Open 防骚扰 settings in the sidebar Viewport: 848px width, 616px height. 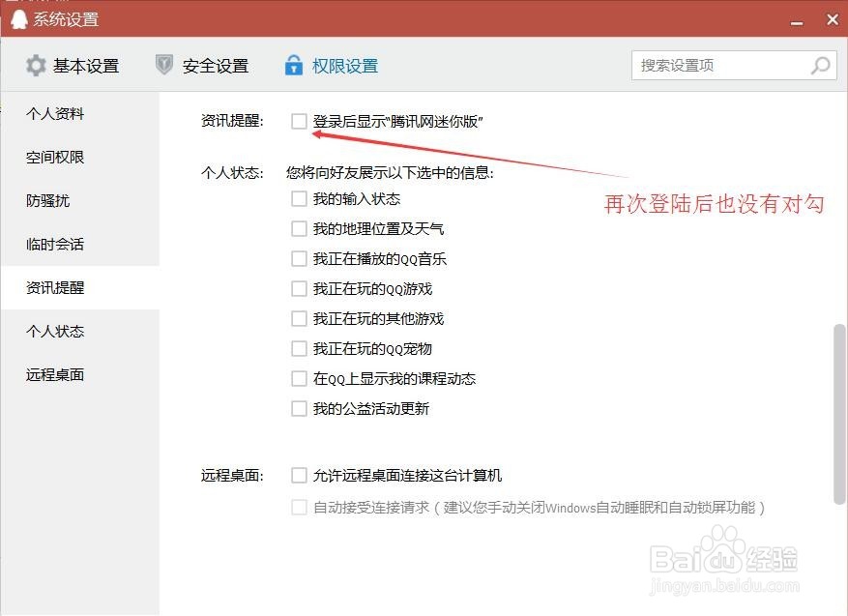pyautogui.click(x=50, y=200)
